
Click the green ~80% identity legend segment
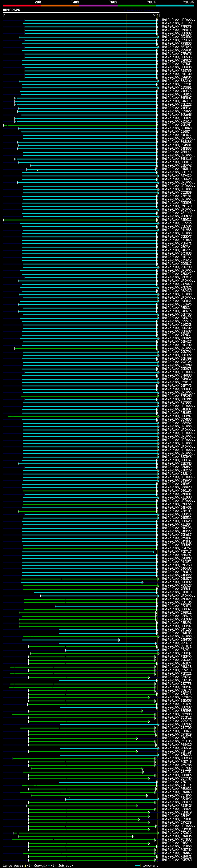tap(137, 6)
